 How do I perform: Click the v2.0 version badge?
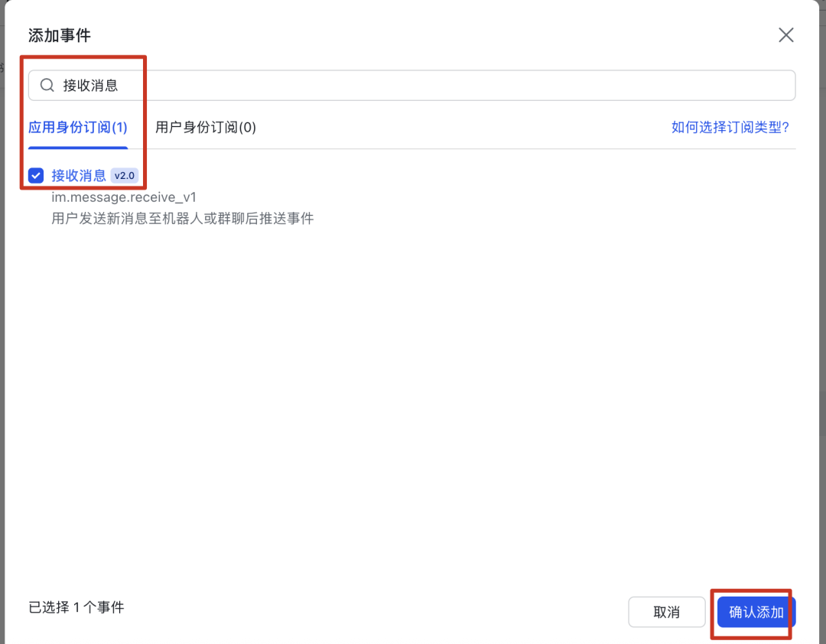125,175
